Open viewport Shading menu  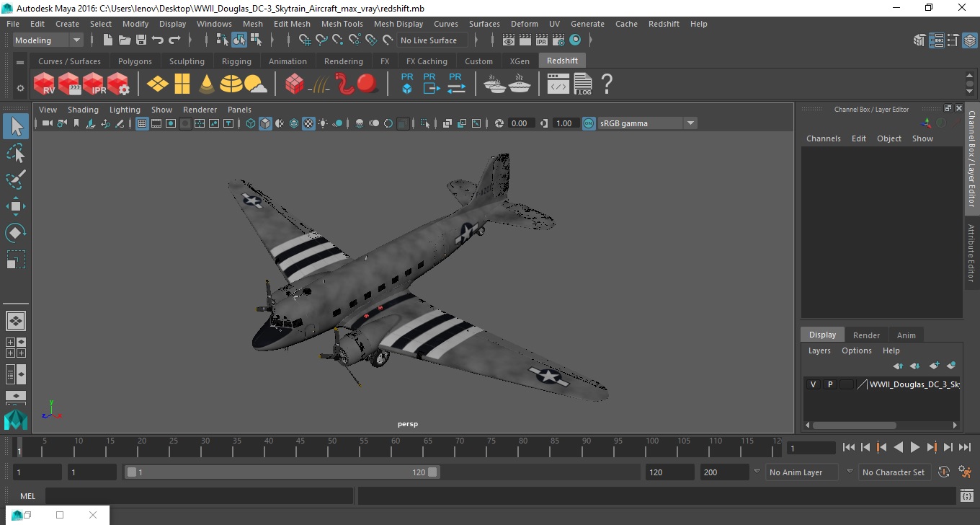[x=83, y=110]
